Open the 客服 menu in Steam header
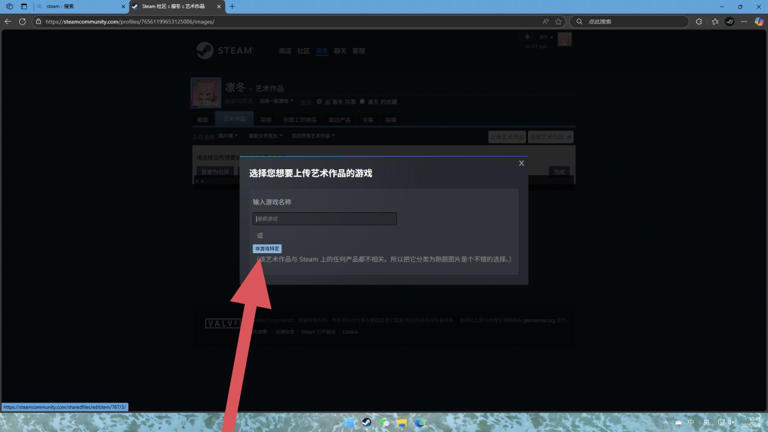This screenshot has height=432, width=768. 359,51
